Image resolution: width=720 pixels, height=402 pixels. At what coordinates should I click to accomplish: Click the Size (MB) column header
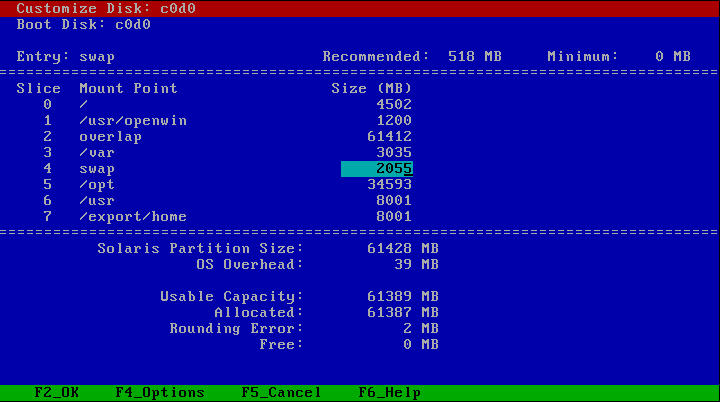coord(371,88)
